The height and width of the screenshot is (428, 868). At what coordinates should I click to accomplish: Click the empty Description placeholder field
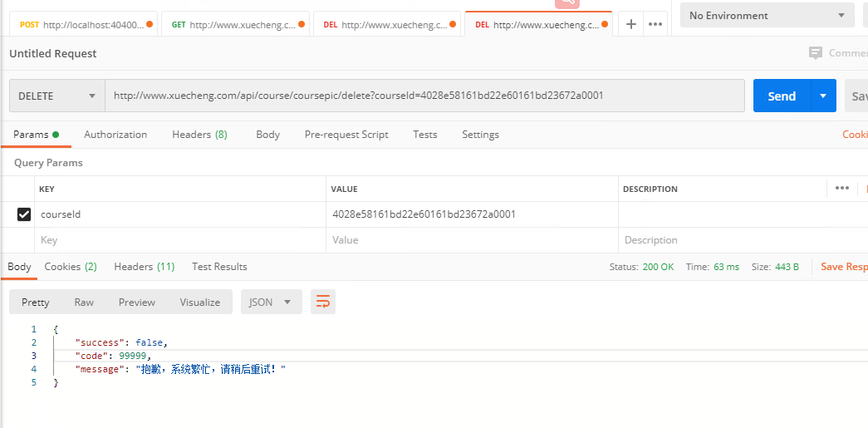[743, 240]
